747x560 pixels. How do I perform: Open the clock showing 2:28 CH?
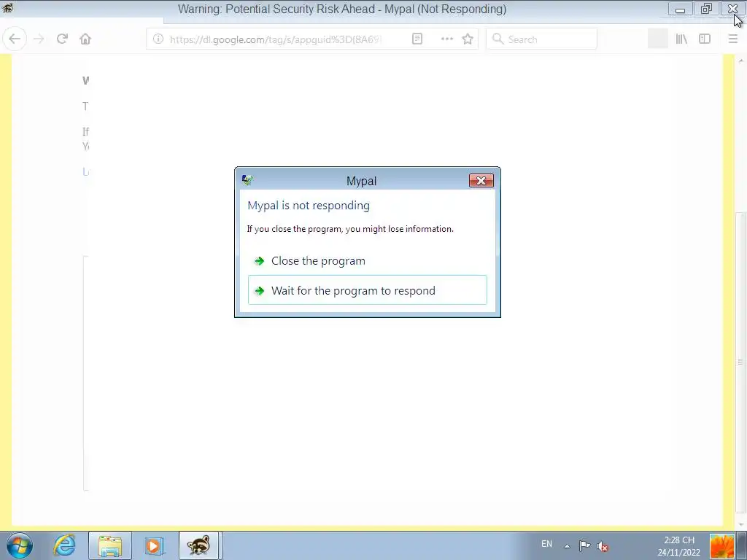679,546
